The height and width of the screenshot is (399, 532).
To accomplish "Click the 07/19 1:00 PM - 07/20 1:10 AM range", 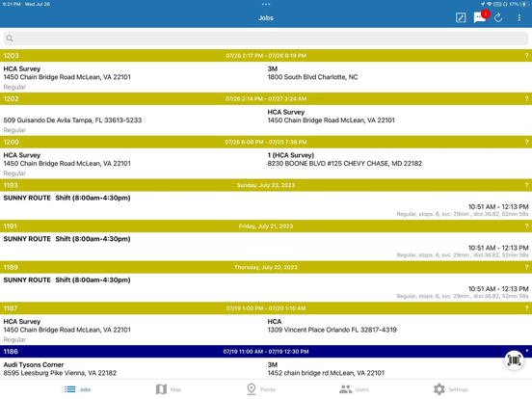I will point(266,308).
